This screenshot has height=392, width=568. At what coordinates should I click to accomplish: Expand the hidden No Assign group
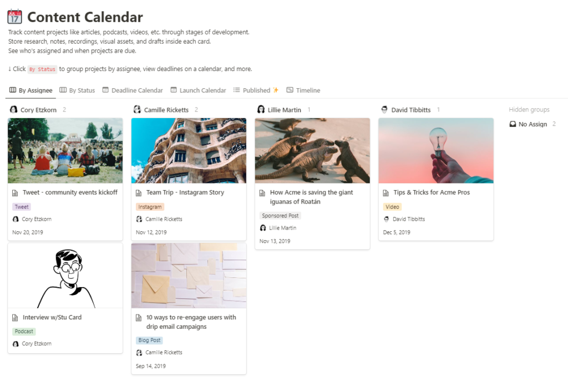[532, 124]
